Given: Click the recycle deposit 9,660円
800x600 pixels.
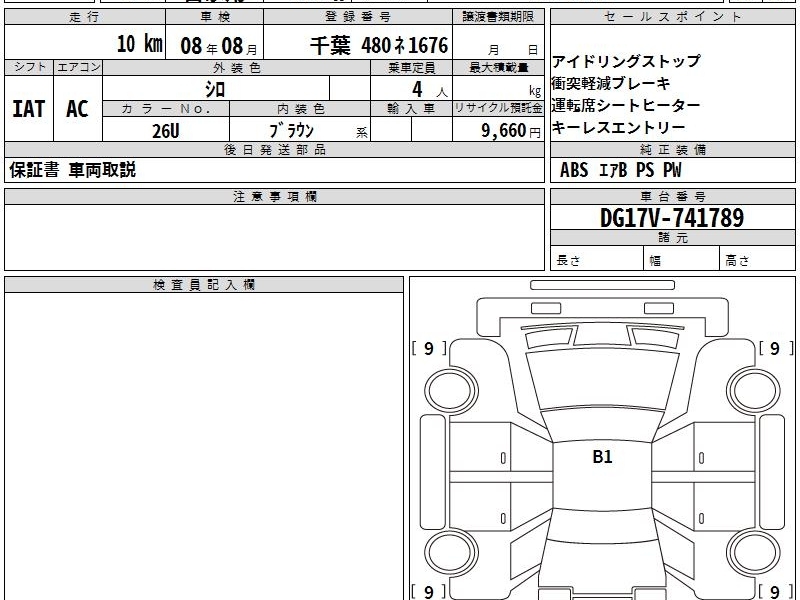Looking at the screenshot, I should point(511,131).
